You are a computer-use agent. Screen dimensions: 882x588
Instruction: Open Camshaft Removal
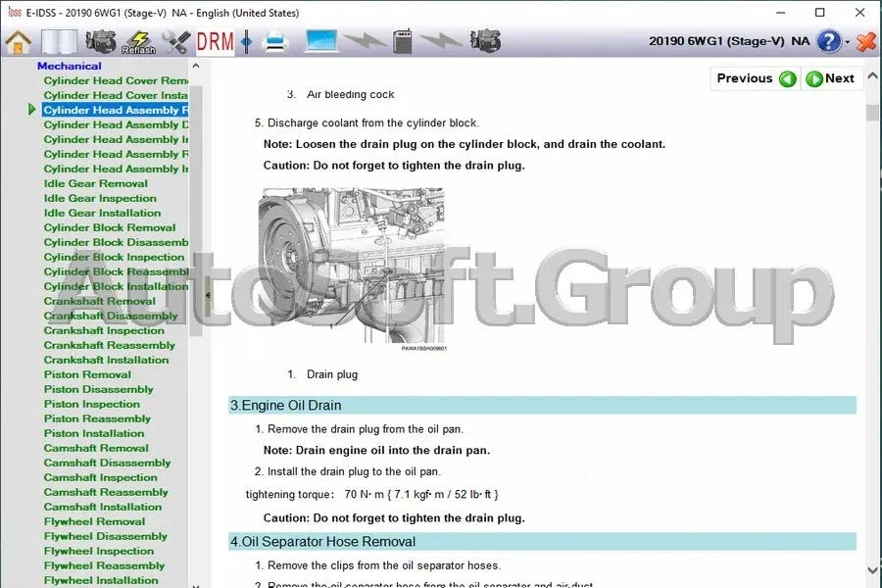click(x=96, y=448)
